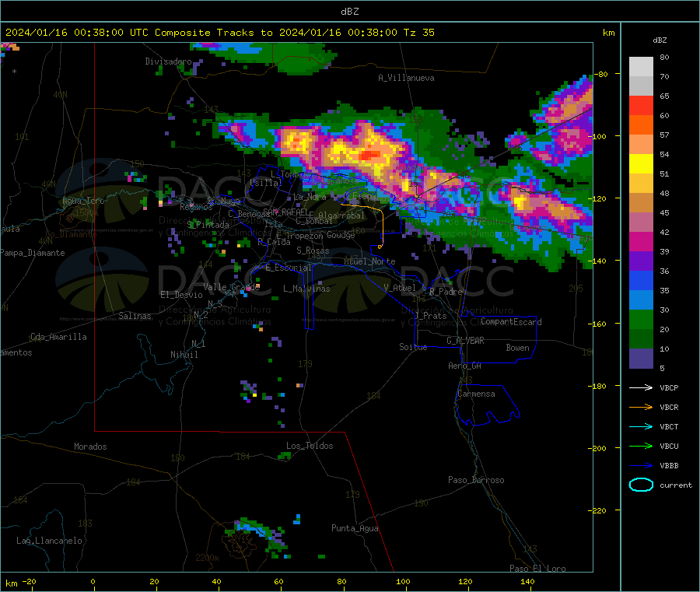Screen dimensions: 700x592
Task: Click the white VBCP arrow legend icon
Action: (641, 387)
